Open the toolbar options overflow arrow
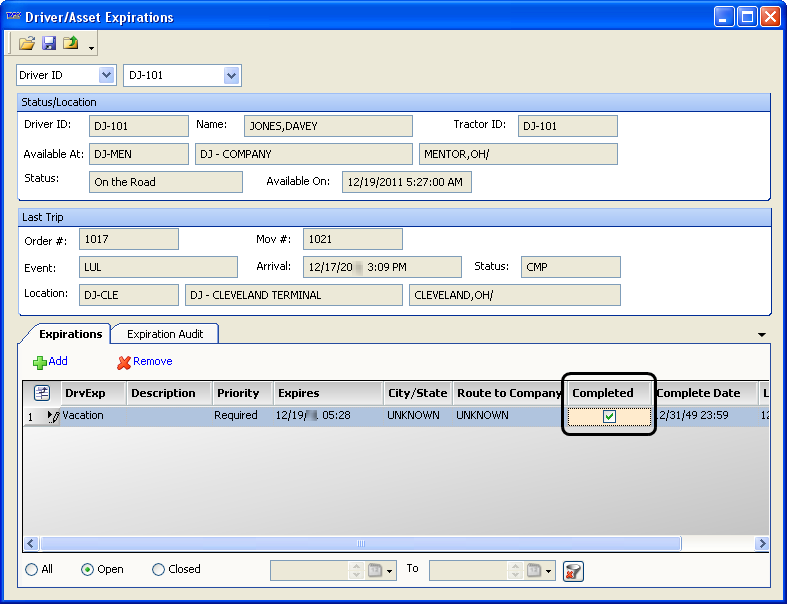 [92, 48]
